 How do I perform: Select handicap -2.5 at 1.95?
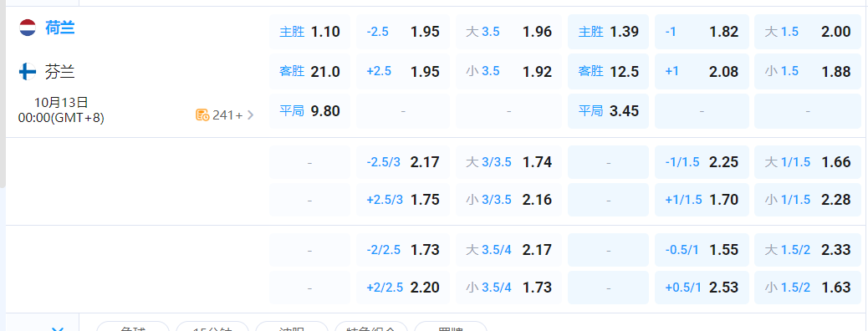coord(404,32)
